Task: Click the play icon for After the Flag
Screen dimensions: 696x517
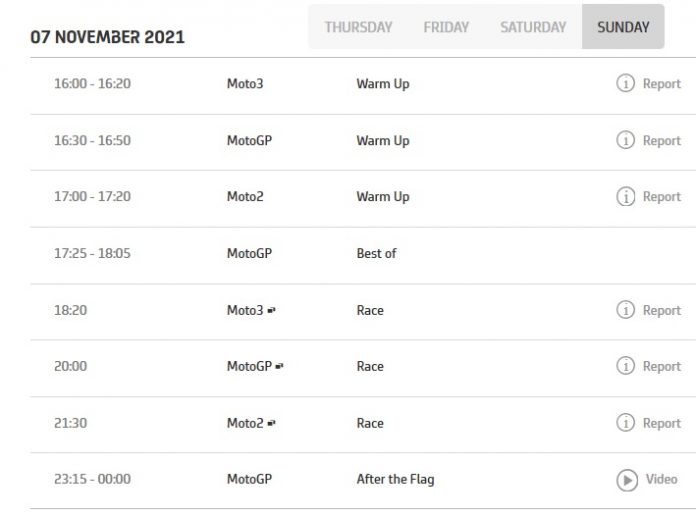Action: (x=625, y=480)
